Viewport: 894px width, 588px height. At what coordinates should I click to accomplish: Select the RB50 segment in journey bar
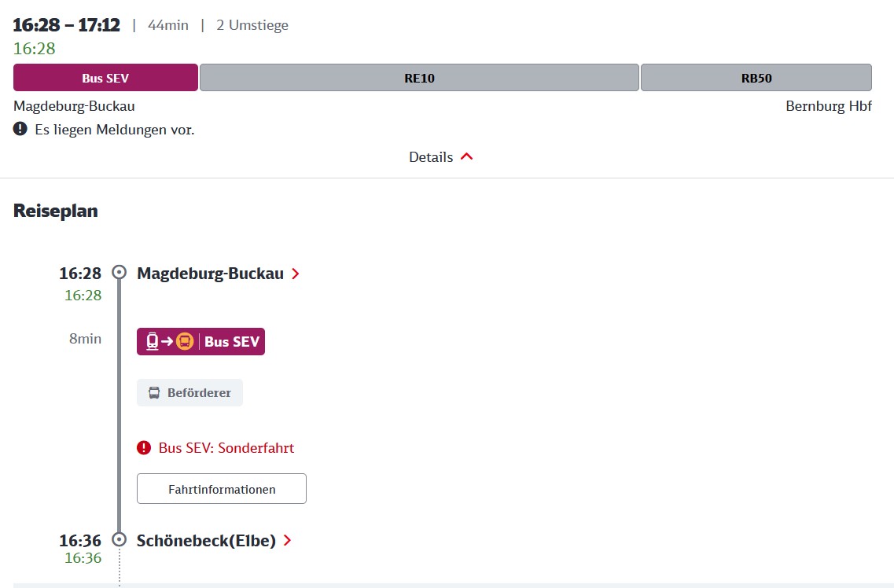click(756, 78)
